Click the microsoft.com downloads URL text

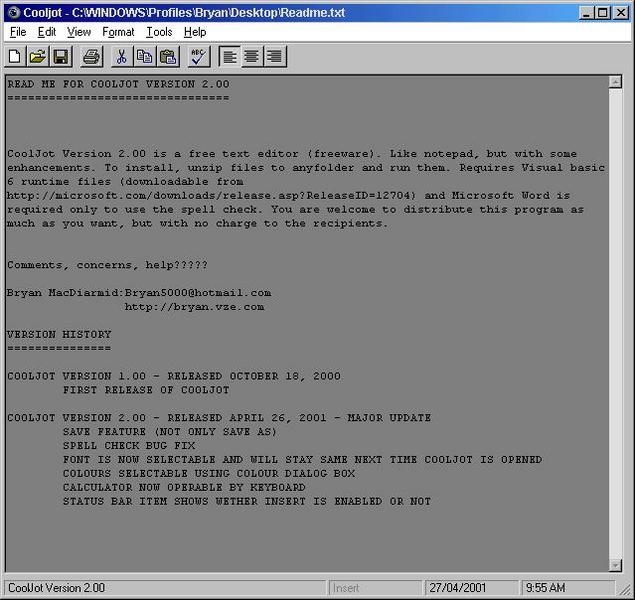(211, 196)
